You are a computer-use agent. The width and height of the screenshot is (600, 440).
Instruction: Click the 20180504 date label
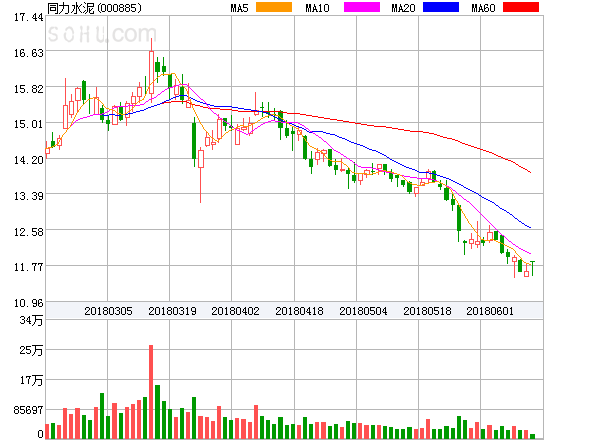tap(363, 311)
